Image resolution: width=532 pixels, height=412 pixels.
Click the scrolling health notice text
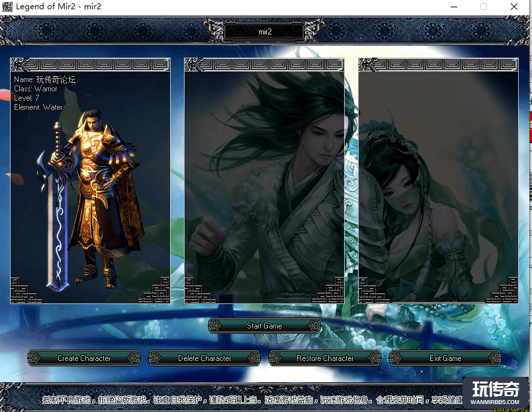(x=253, y=400)
